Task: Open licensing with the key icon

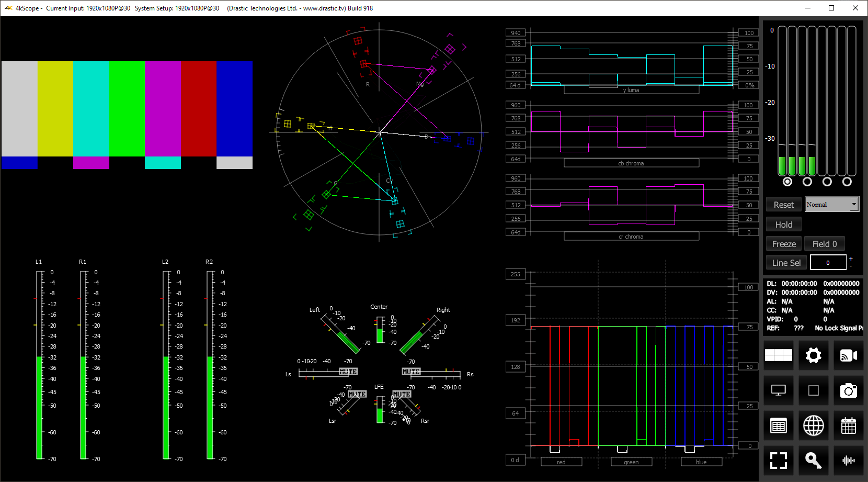Action: [x=814, y=461]
